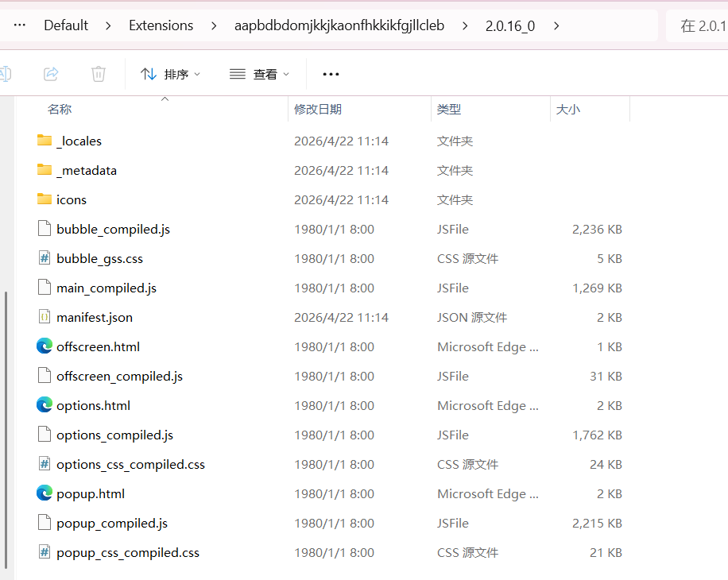Navigate to Default folder in breadcrumb

pos(66,25)
